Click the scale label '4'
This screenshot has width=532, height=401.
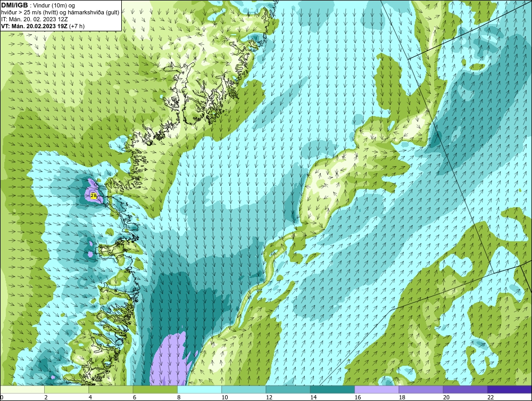pos(90,398)
